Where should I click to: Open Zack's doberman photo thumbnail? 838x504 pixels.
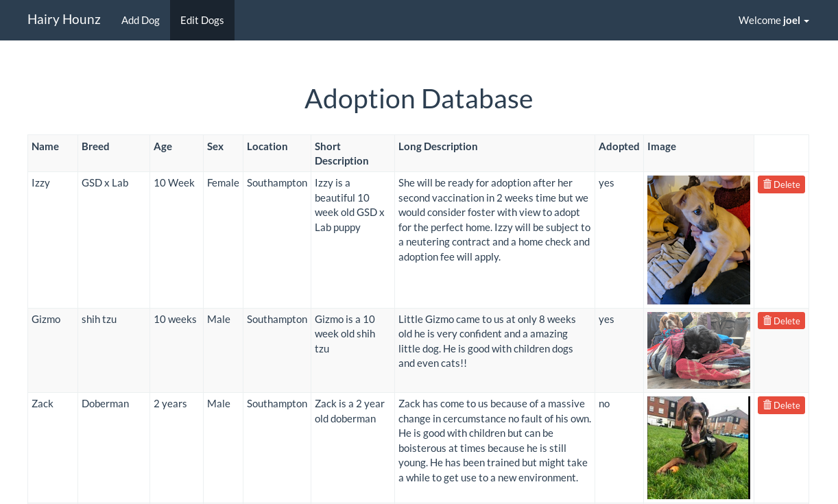[x=699, y=448]
